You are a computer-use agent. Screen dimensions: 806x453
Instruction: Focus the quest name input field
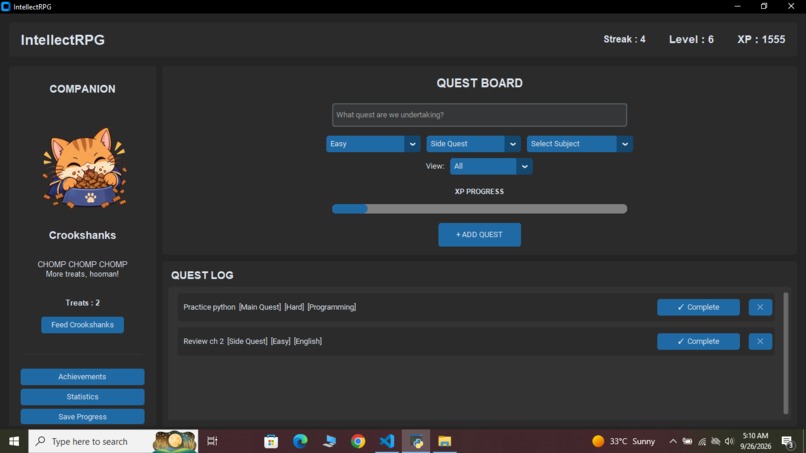479,115
